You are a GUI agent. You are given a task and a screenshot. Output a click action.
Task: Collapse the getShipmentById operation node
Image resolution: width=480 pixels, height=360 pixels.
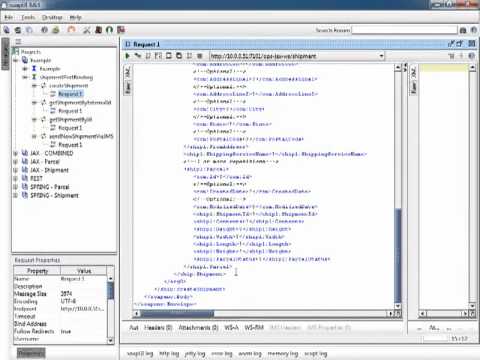pos(34,119)
